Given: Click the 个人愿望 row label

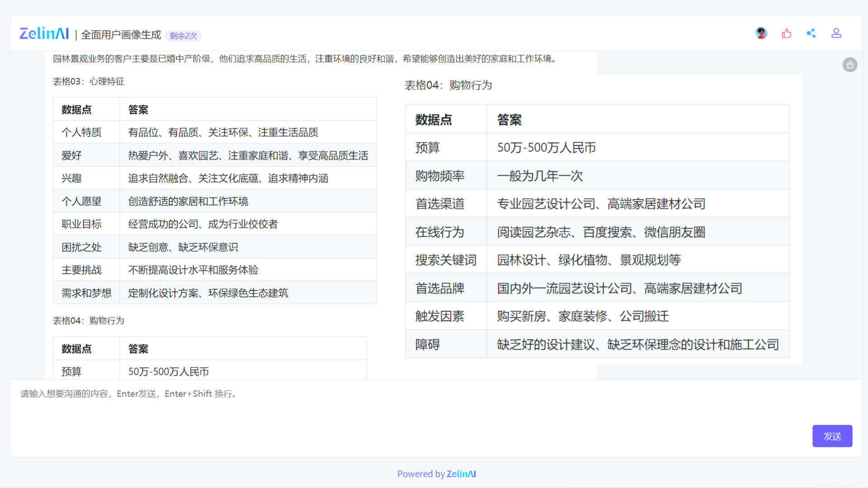Looking at the screenshot, I should tap(82, 201).
